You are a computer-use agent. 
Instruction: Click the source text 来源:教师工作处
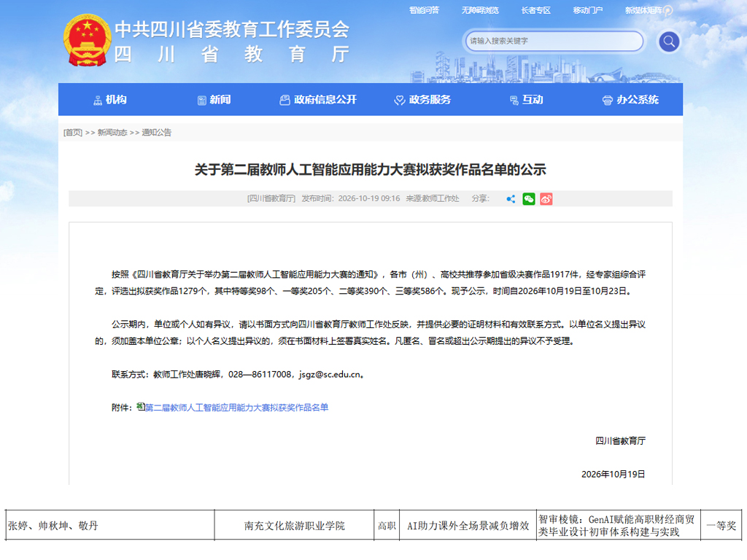click(x=433, y=198)
